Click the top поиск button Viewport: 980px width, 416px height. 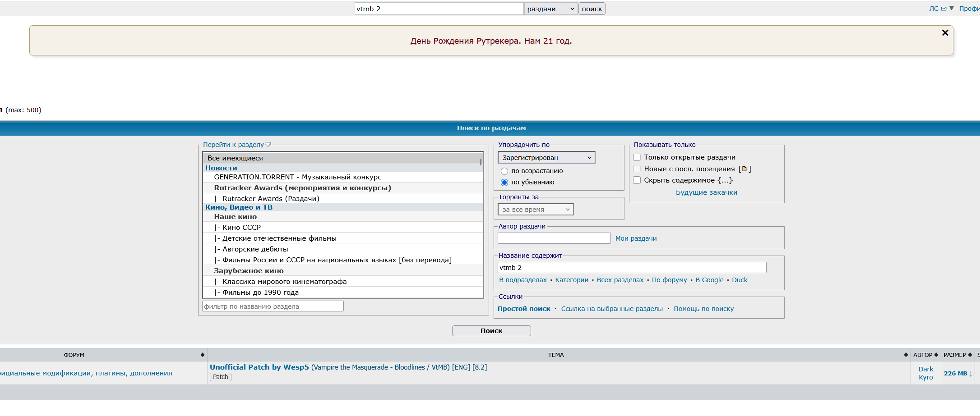tap(592, 9)
